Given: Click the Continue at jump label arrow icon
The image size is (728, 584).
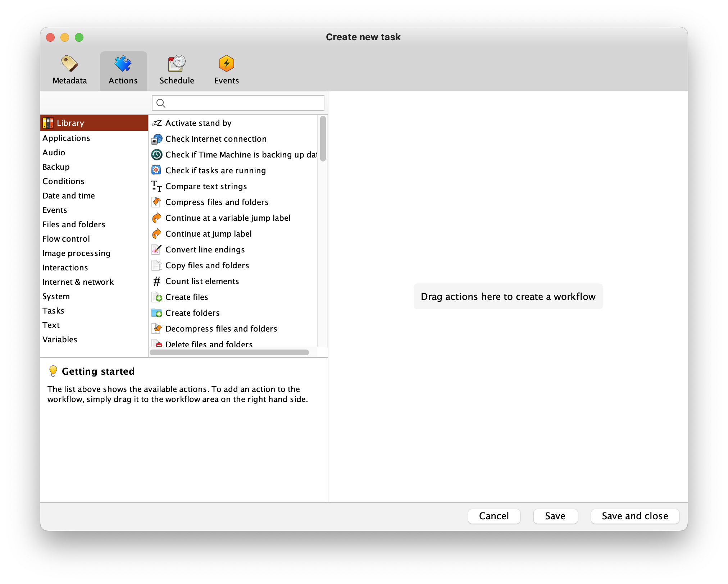Looking at the screenshot, I should [156, 234].
